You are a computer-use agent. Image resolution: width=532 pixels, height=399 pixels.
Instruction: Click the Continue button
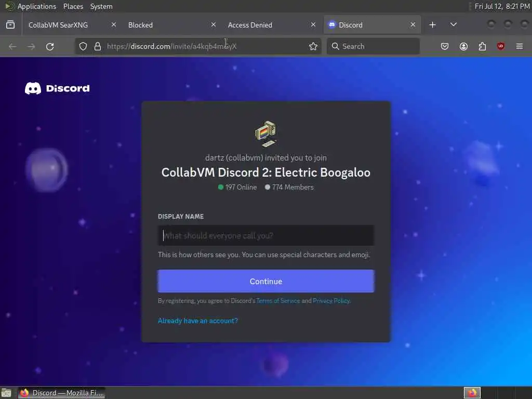click(x=266, y=281)
